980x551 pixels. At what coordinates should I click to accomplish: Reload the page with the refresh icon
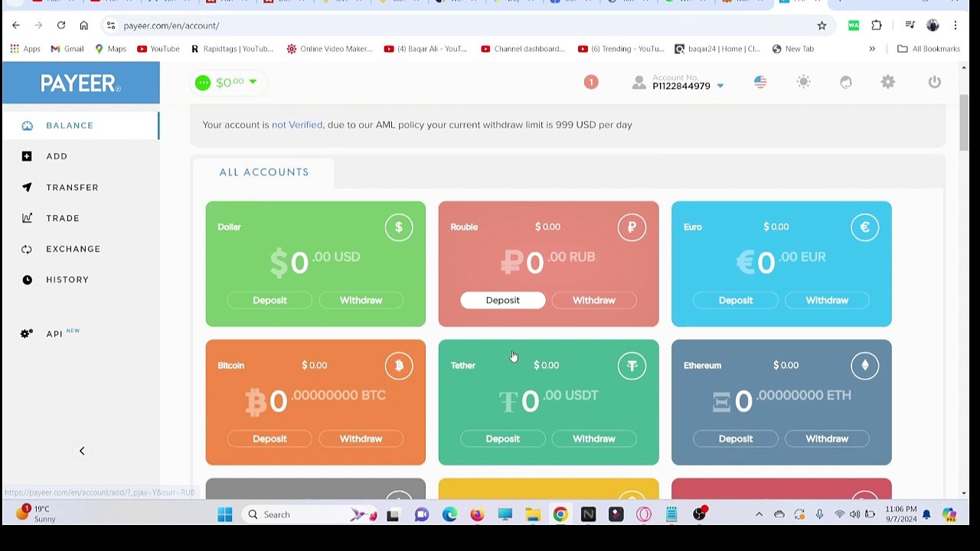61,25
